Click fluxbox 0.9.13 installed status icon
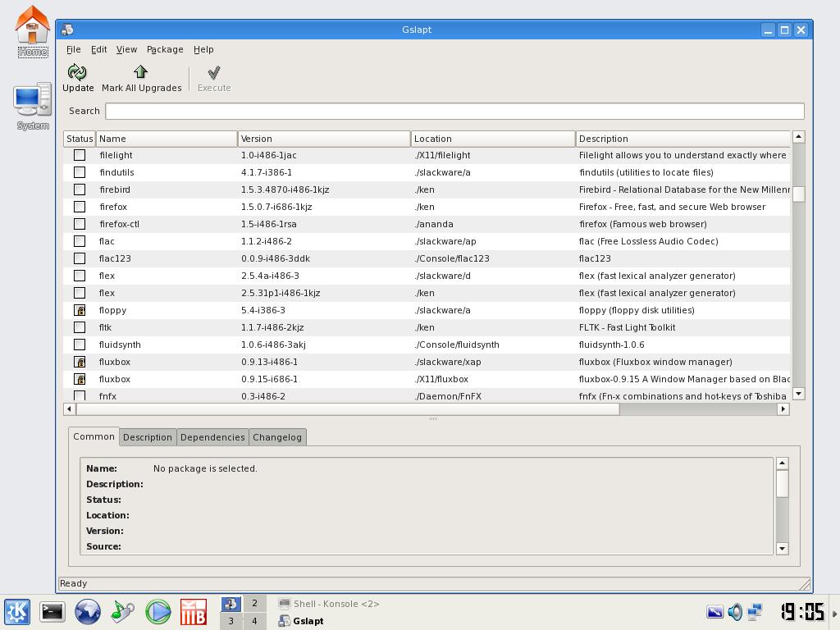Screen dimensions: 840x630 [80, 362]
